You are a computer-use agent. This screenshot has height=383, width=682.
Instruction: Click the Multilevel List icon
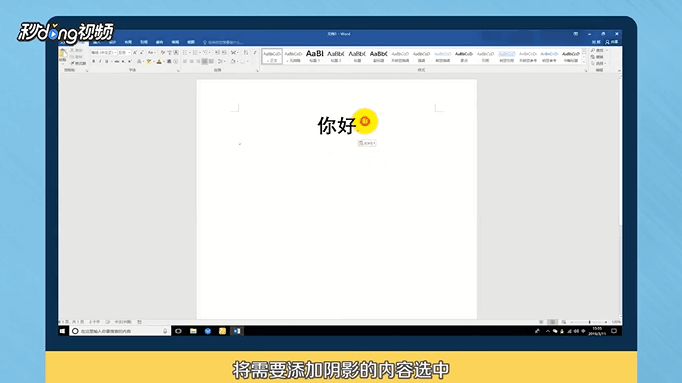tap(206, 52)
